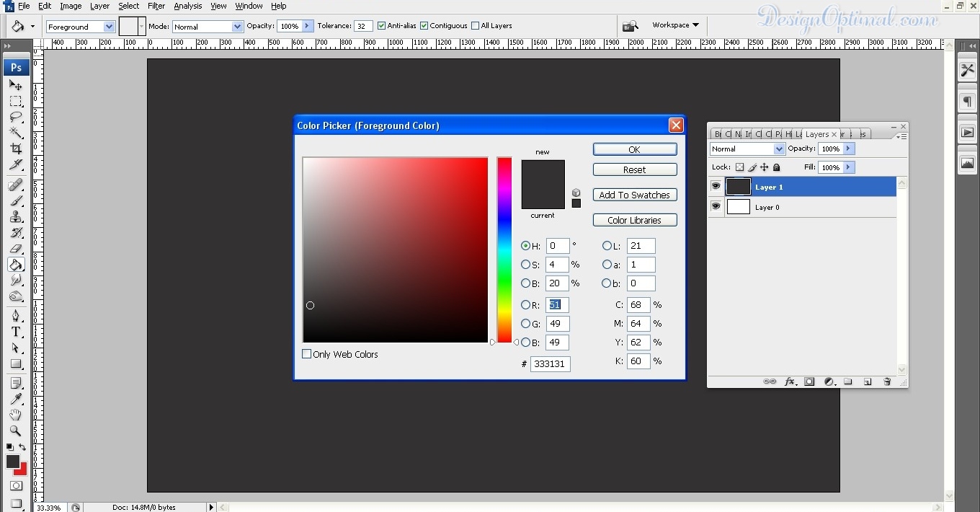Viewport: 980px width, 512px height.
Task: Select the L lightness radio button
Action: pyautogui.click(x=607, y=246)
